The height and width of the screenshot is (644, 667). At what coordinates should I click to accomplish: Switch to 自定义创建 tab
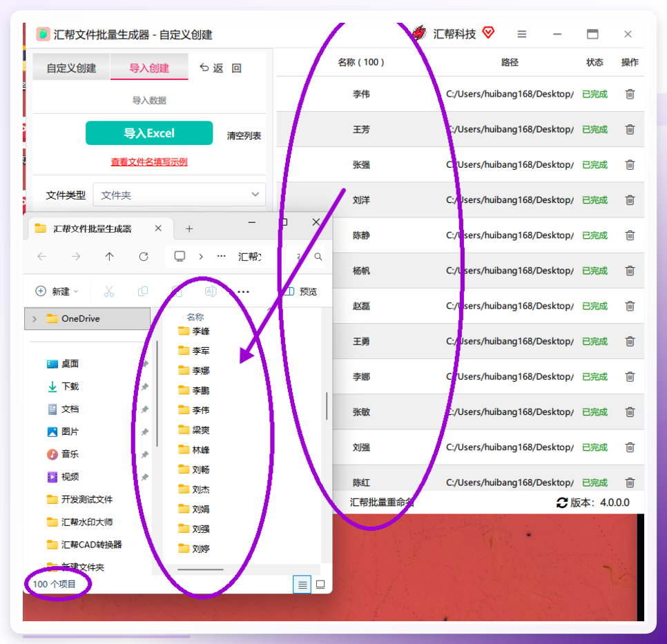point(72,68)
